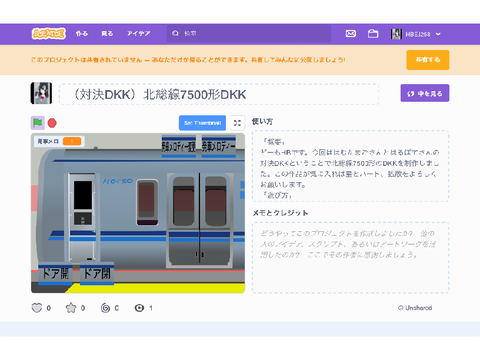Screen dimensions: 480x360
Task: Click the Set Thumbnail button
Action: click(x=202, y=123)
